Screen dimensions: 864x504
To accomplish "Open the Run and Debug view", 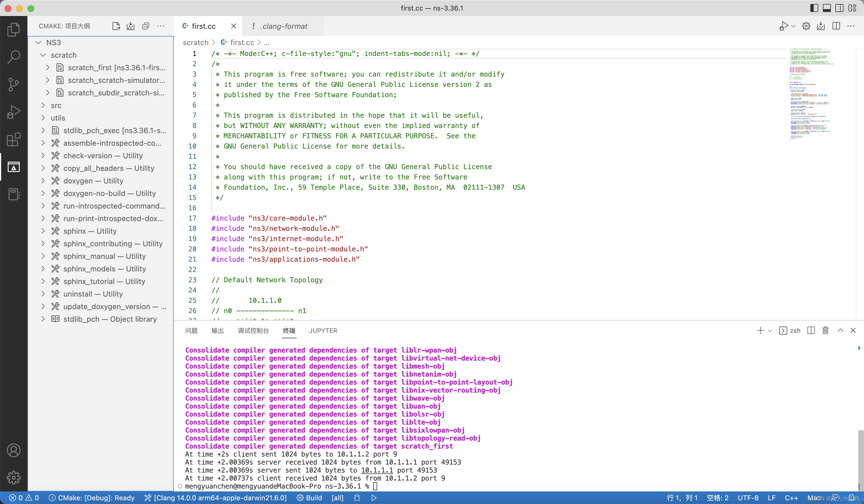I will coord(14,112).
